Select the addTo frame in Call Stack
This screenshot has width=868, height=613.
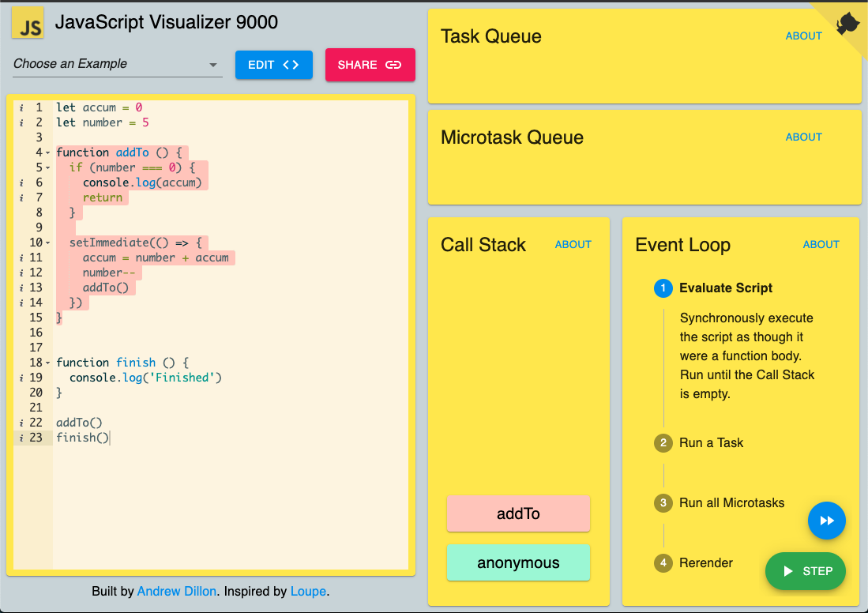pos(518,514)
